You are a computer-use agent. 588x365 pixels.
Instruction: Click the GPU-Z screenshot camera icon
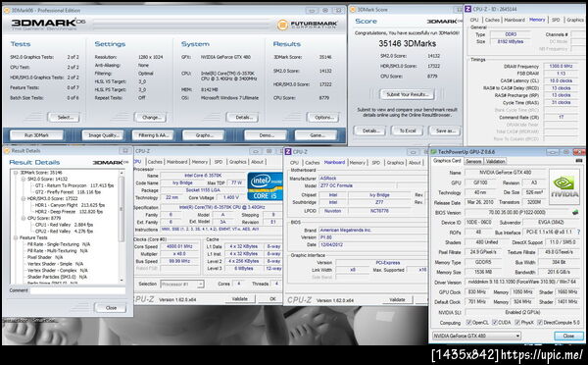tap(579, 161)
